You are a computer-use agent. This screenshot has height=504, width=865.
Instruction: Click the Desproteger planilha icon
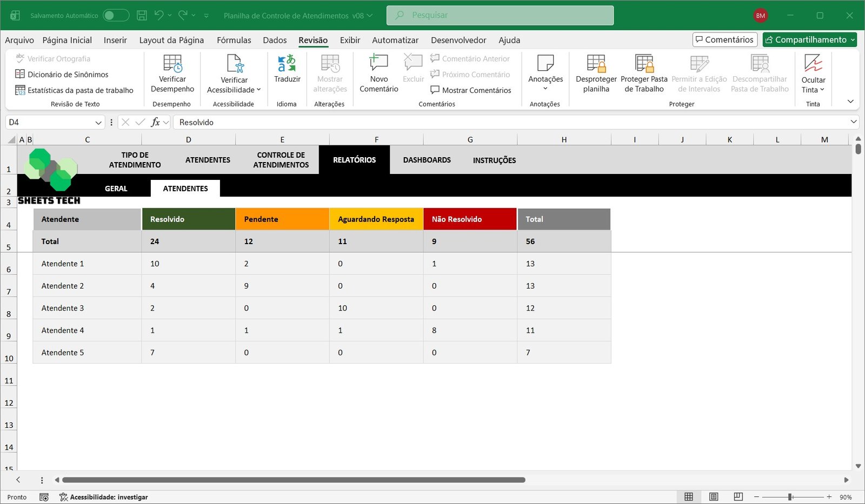pyautogui.click(x=596, y=64)
